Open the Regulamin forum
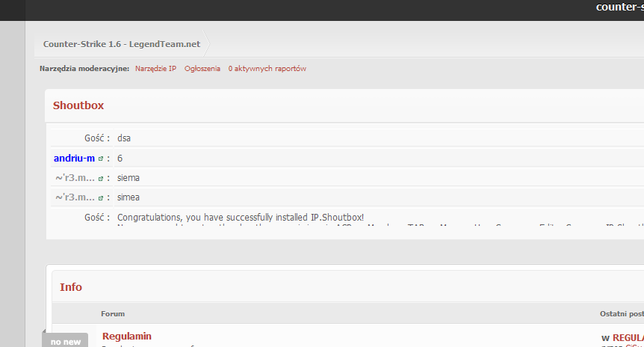Viewport: 644px width, 347px height. pos(126,336)
